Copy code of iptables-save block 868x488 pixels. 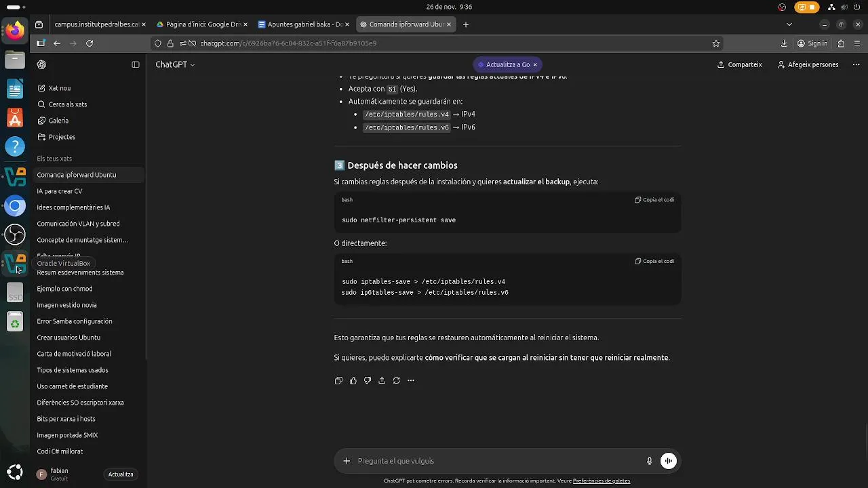tap(654, 261)
